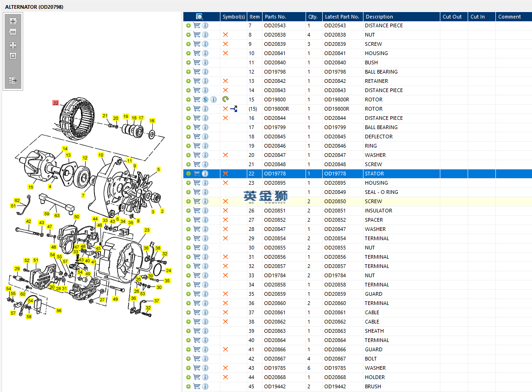Click callout 22 on the stator drawing

[56, 103]
